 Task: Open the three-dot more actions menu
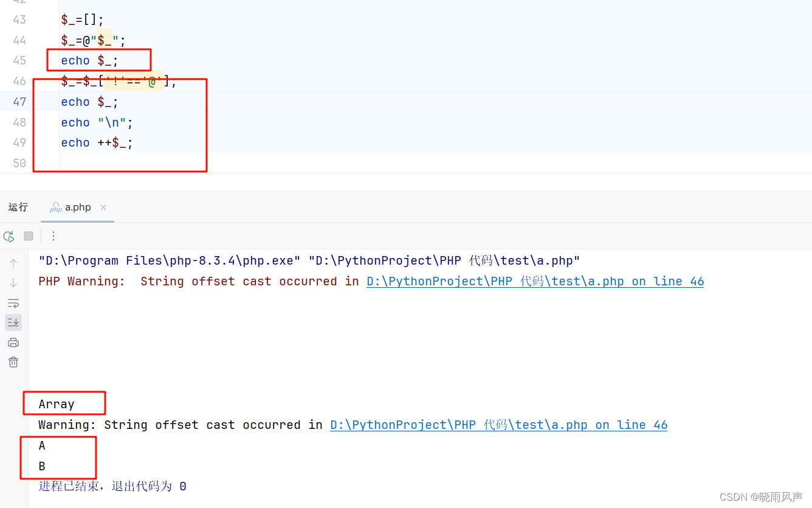[53, 236]
